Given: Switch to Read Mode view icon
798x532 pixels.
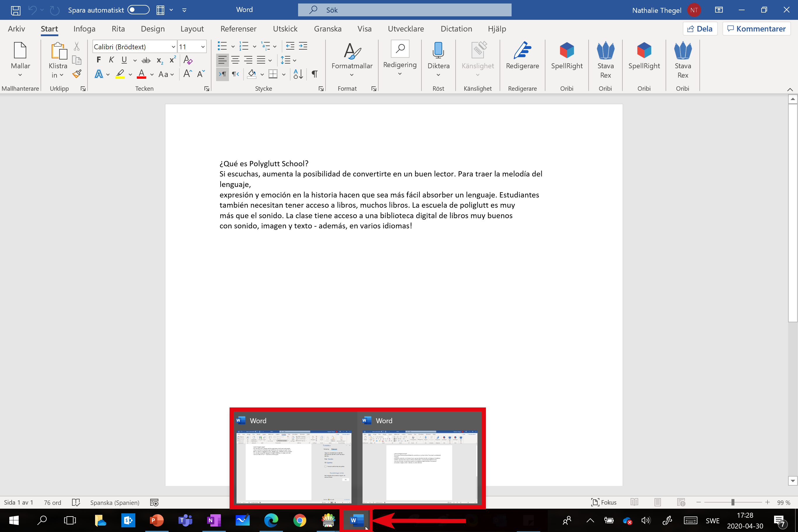Looking at the screenshot, I should [x=634, y=503].
